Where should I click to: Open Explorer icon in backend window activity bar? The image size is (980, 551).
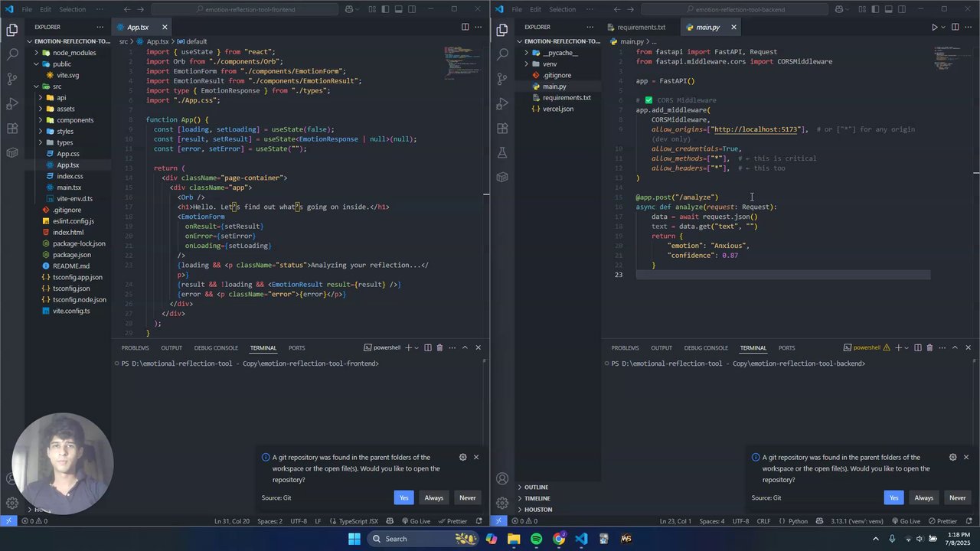coord(502,30)
